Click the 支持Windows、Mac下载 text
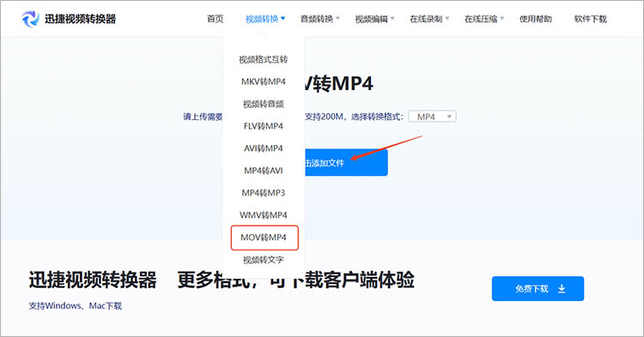 pos(76,306)
